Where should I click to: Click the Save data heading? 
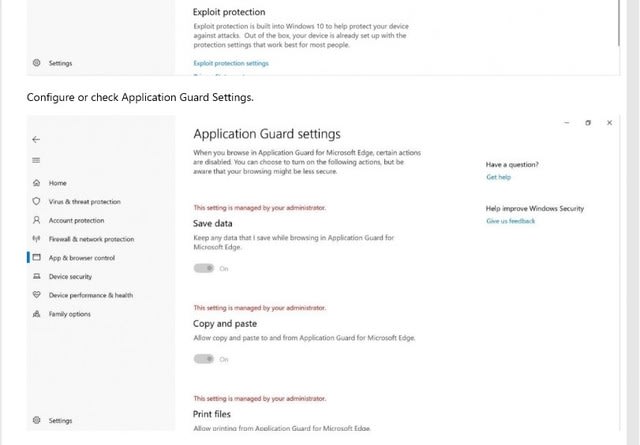pos(213,223)
